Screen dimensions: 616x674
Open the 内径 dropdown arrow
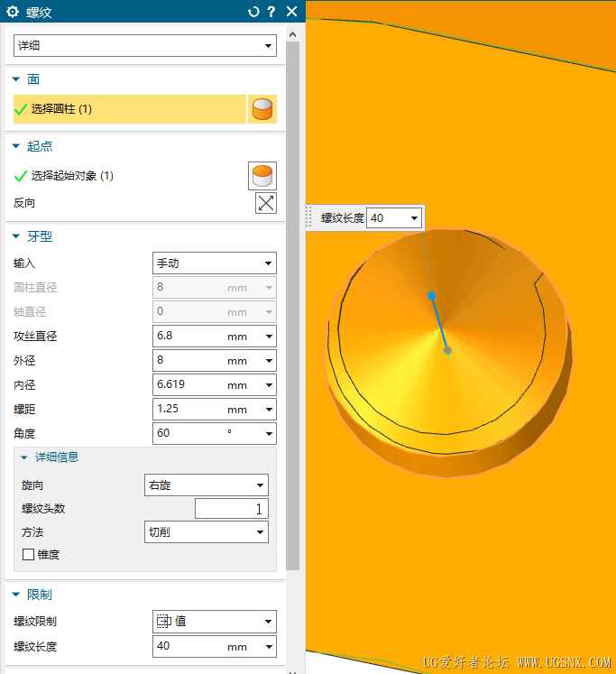[269, 385]
